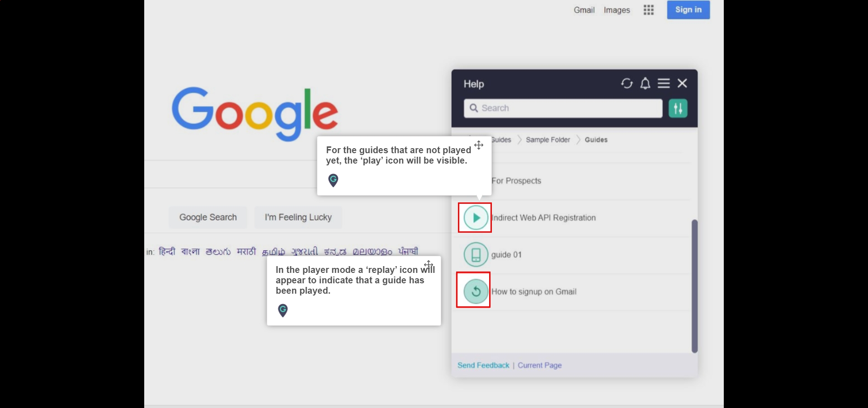
Task: Click I'm Feeling Lucky button
Action: (298, 217)
